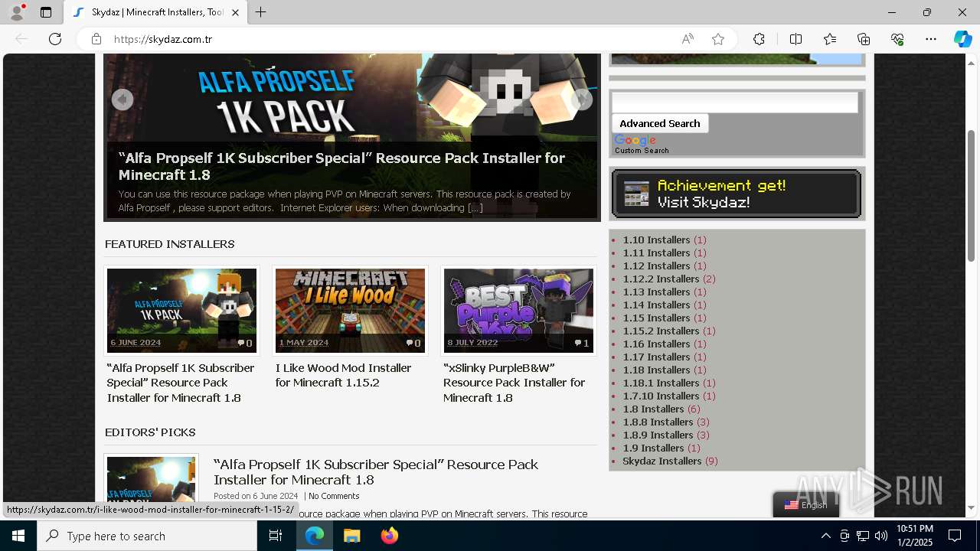Open Editors' Picks Alfa Propself title
980x551 pixels.
[x=376, y=472]
